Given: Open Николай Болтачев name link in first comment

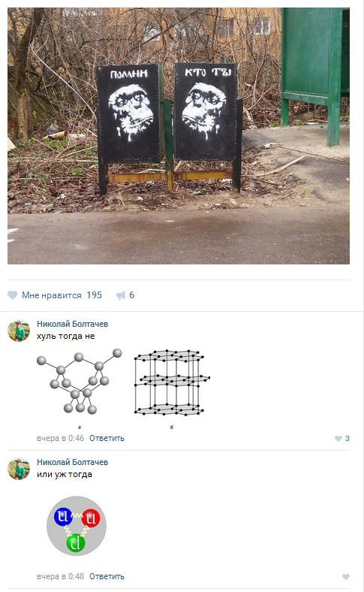Looking at the screenshot, I should (x=72, y=324).
